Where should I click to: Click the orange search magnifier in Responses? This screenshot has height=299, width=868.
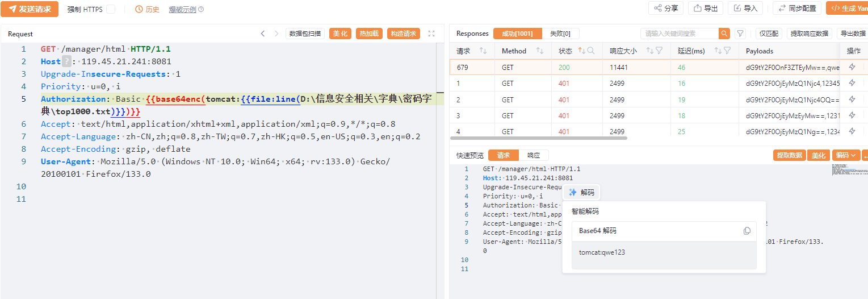click(x=724, y=34)
